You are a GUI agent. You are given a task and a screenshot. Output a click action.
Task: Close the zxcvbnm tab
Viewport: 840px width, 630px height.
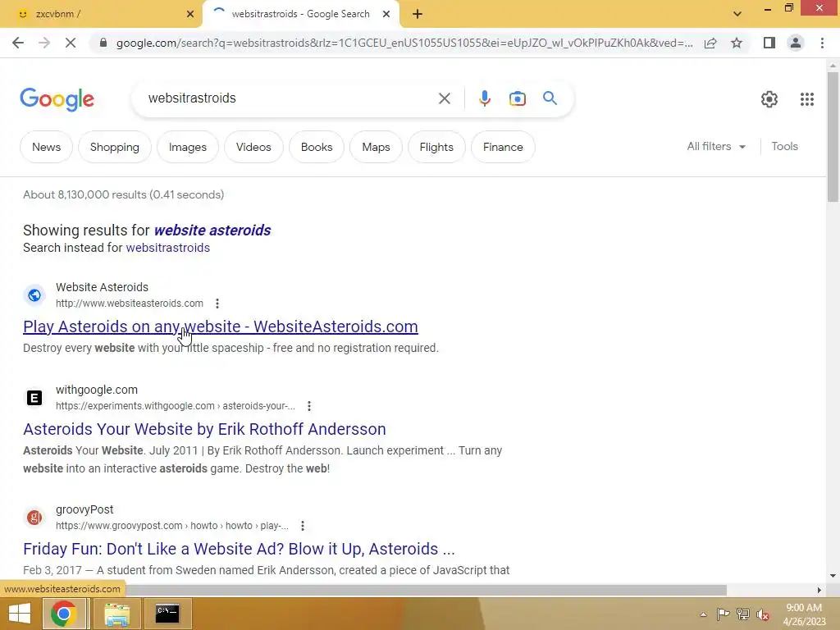pos(189,15)
